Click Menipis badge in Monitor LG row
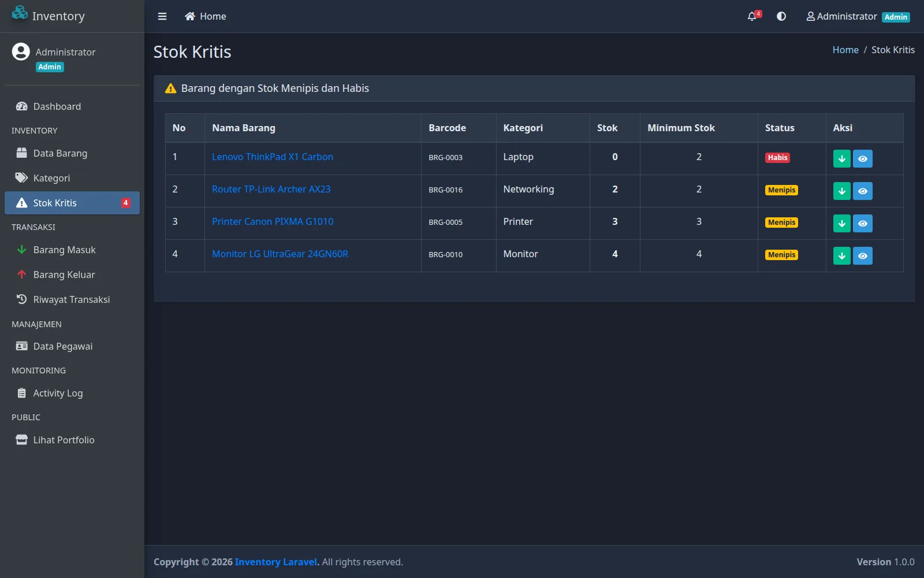924x578 pixels. pyautogui.click(x=781, y=254)
